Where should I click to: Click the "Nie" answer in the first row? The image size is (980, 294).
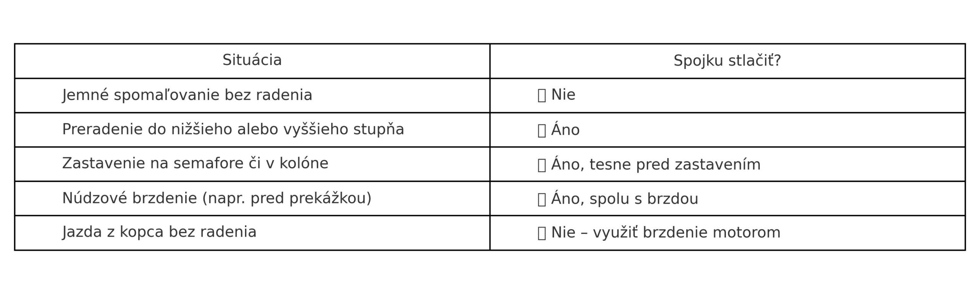pyautogui.click(x=563, y=95)
